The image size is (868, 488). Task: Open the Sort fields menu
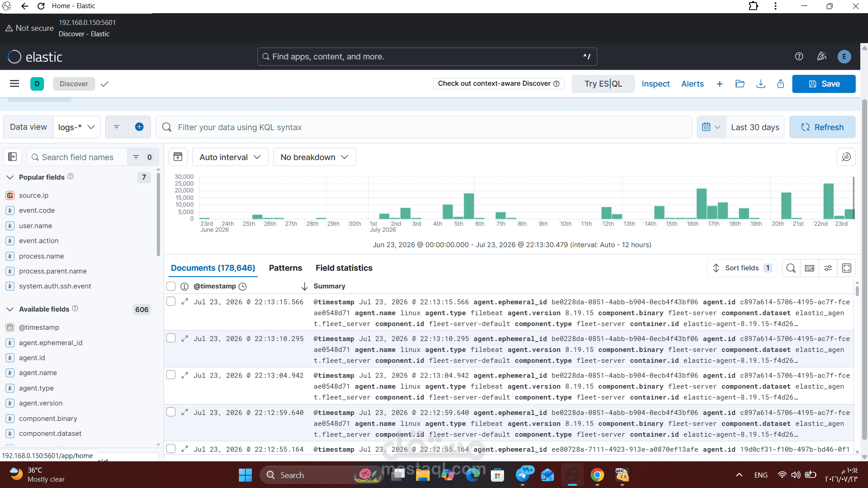742,268
